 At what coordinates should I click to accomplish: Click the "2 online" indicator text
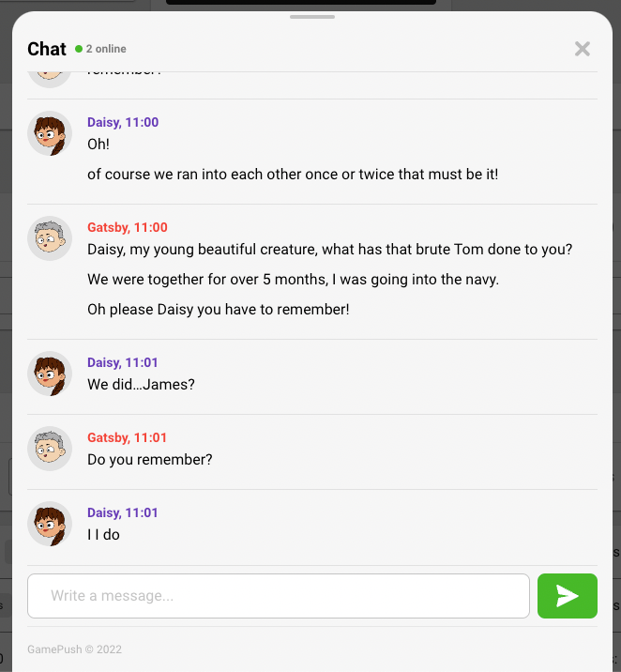coord(106,49)
